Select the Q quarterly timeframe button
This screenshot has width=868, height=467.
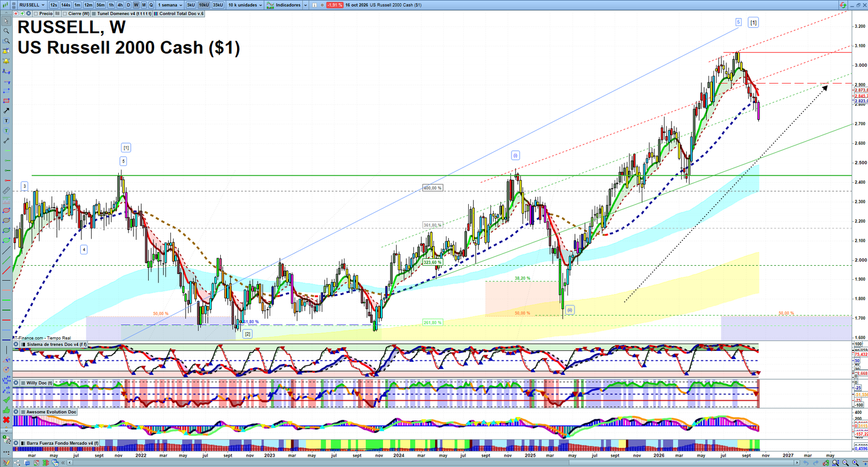(x=151, y=5)
